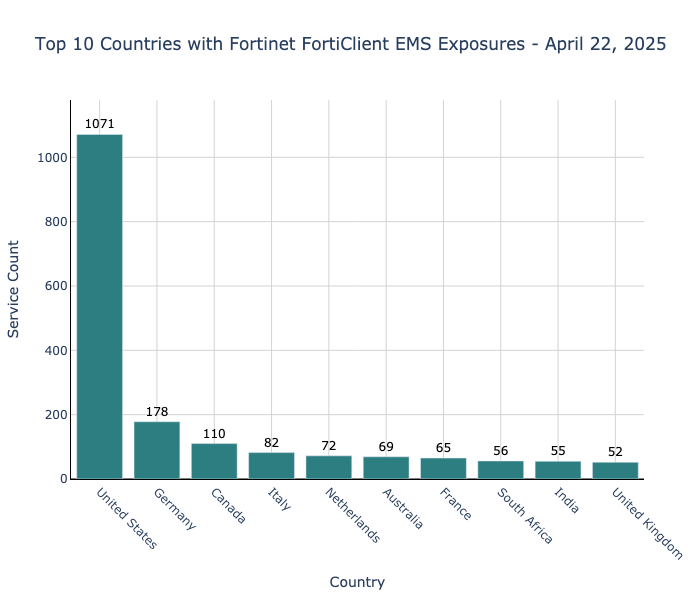Click the chart title text
Screen dimensions: 700x600
350,44
